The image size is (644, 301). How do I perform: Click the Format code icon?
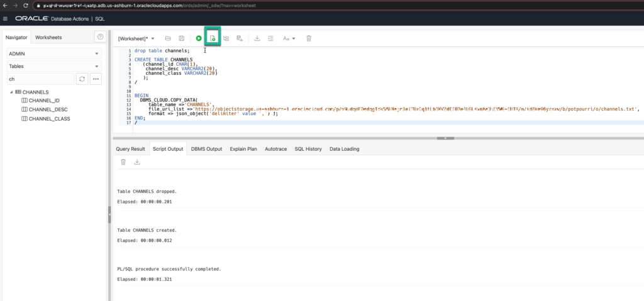[270, 38]
